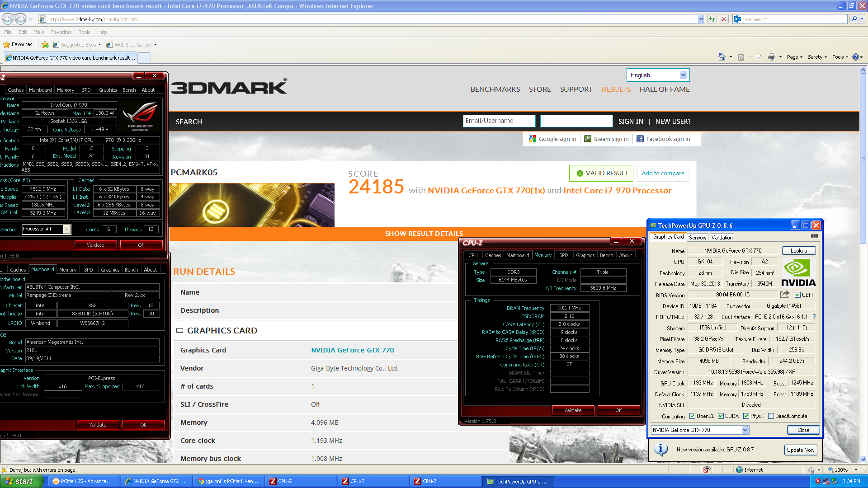Toggle the PhysX checkbox
Screen dimensions: 868x488
(746, 416)
